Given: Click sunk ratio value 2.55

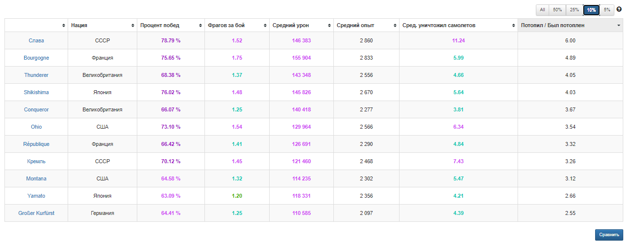Looking at the screenshot, I should pyautogui.click(x=570, y=213).
